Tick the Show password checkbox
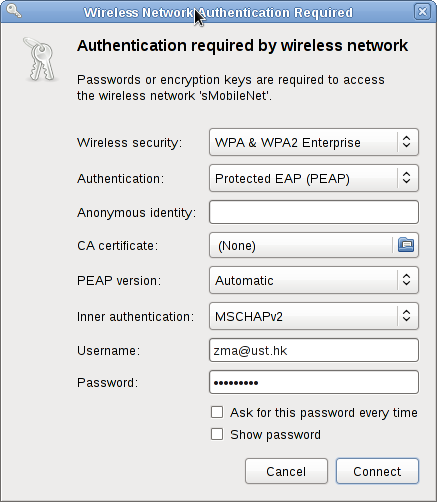Image resolution: width=437 pixels, height=502 pixels. click(x=217, y=434)
